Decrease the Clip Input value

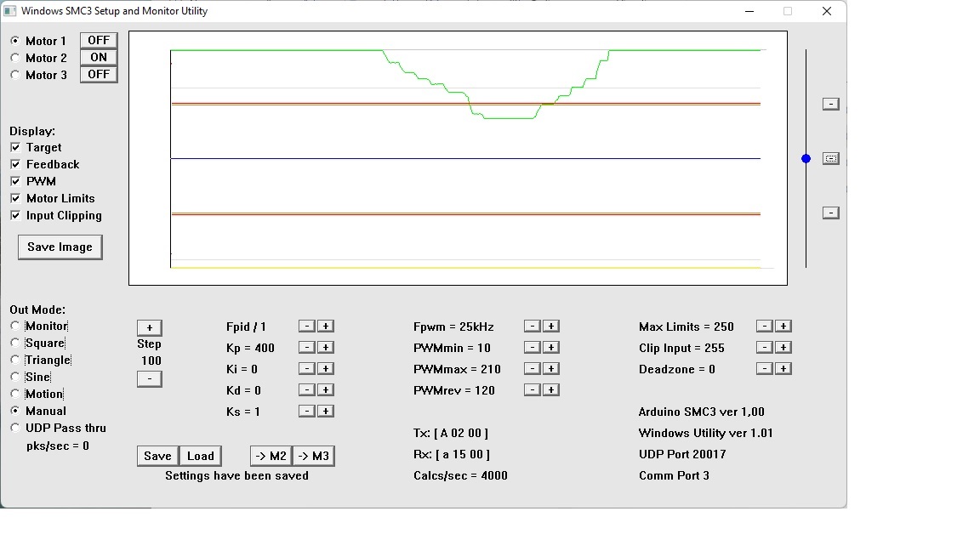[765, 347]
